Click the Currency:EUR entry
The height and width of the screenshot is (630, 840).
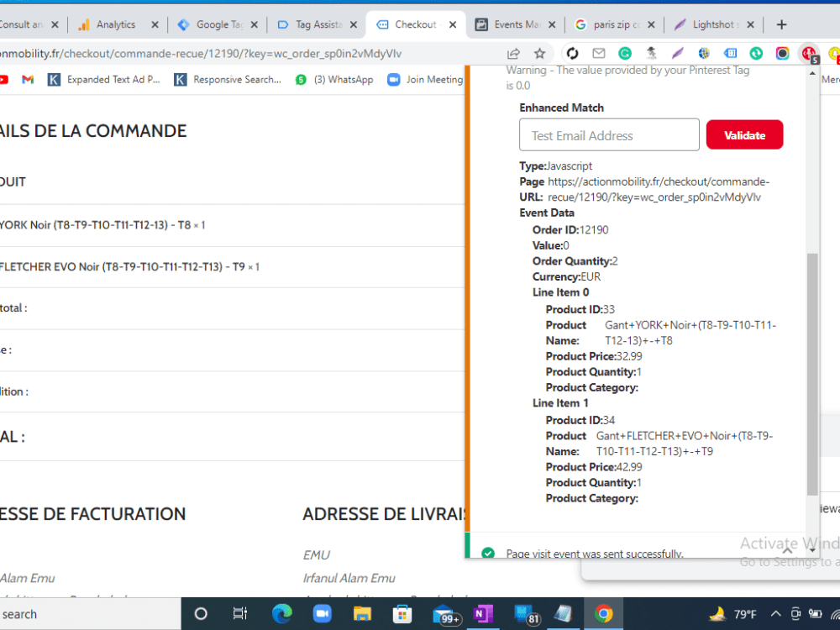click(x=566, y=276)
